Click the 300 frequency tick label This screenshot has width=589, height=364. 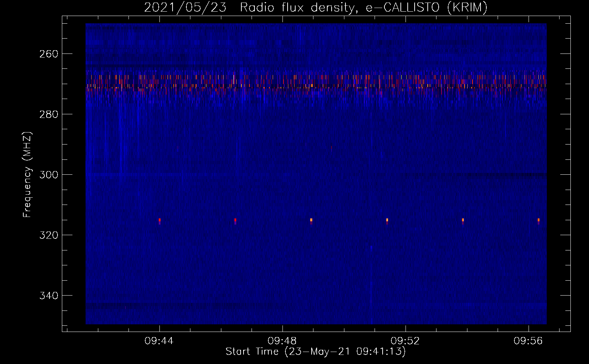click(48, 175)
